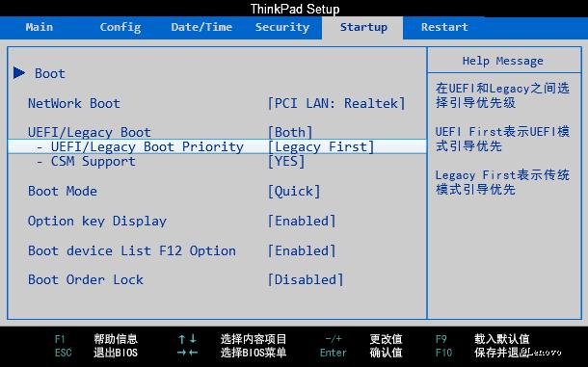
Task: Toggle Boot Order Lock Disabled value
Action: tap(306, 279)
